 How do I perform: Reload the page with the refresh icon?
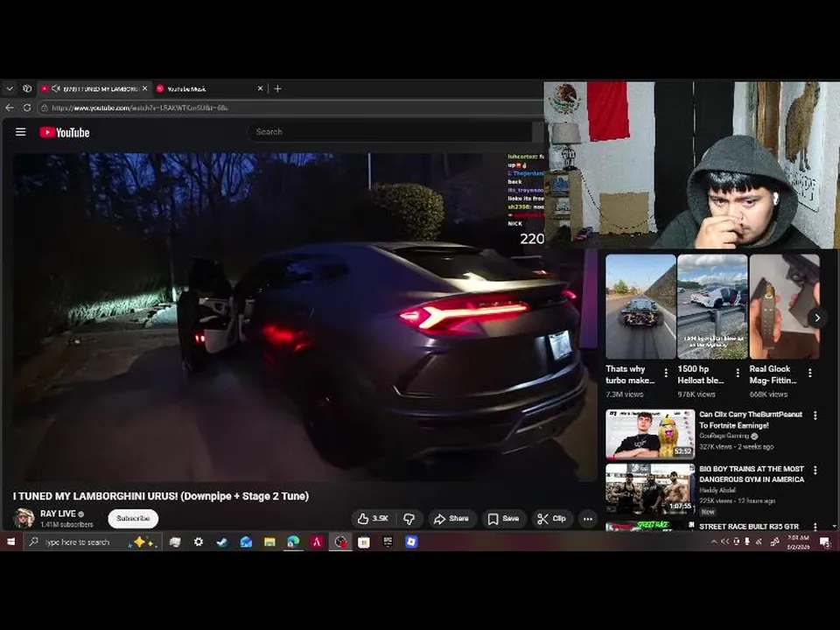tap(27, 108)
